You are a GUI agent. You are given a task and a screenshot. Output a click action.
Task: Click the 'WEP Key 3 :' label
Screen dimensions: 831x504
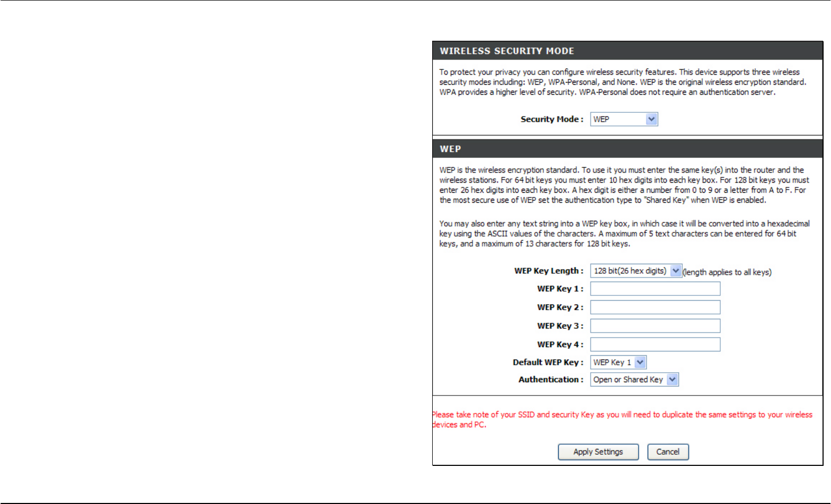tap(560, 326)
